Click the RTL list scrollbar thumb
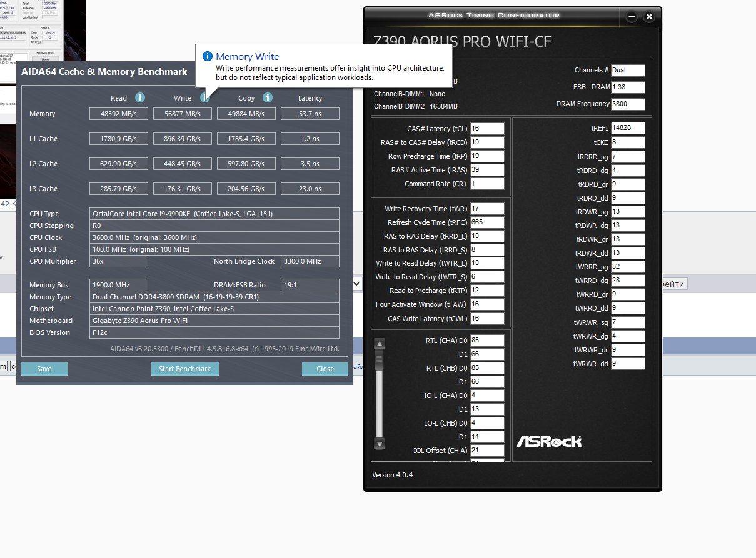The width and height of the screenshot is (756, 558). pos(380,361)
